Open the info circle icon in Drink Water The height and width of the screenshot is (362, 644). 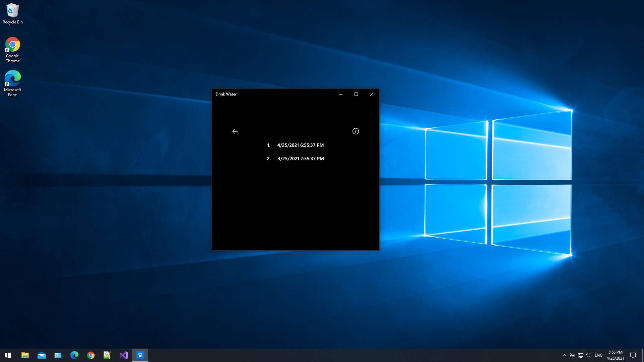click(356, 131)
